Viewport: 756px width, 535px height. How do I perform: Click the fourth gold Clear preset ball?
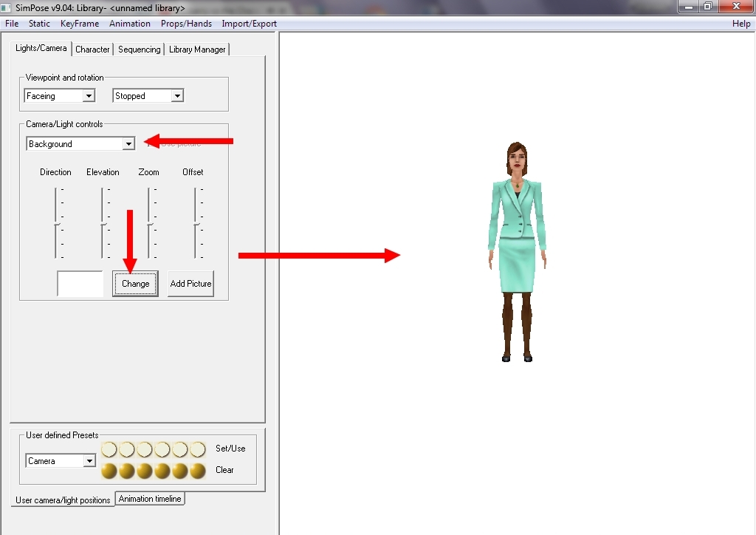point(162,471)
